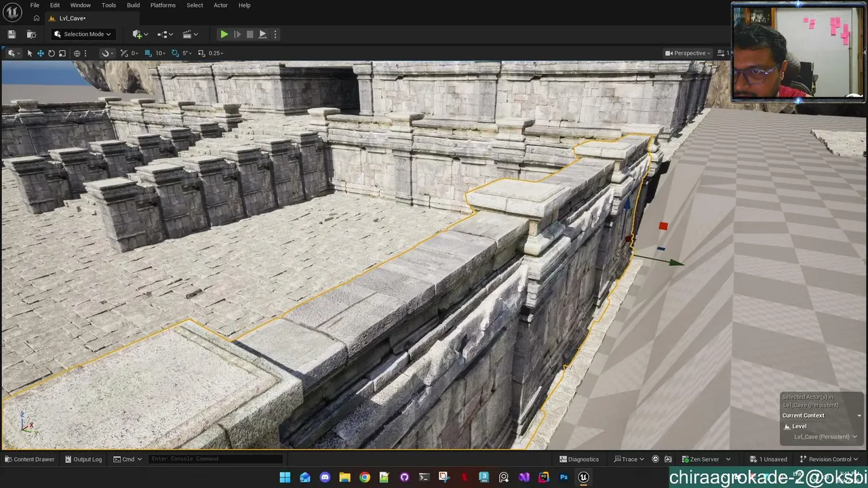Focus the Enter Console Command field
This screenshot has height=488, width=868.
point(215,460)
